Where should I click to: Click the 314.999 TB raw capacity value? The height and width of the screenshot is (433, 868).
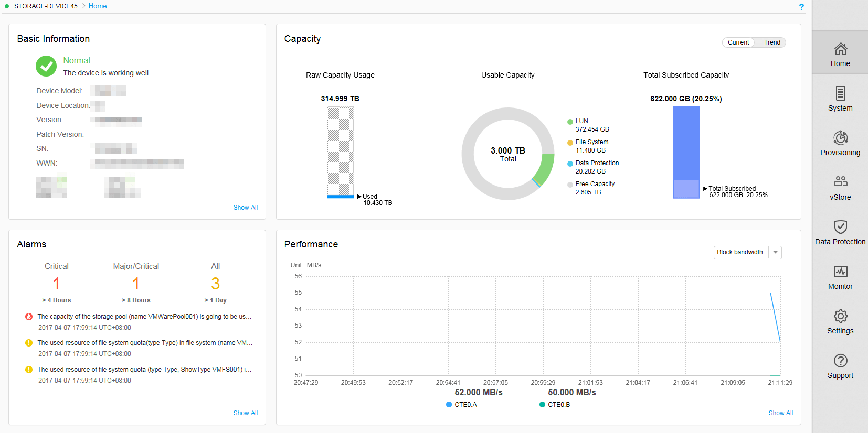tap(340, 99)
